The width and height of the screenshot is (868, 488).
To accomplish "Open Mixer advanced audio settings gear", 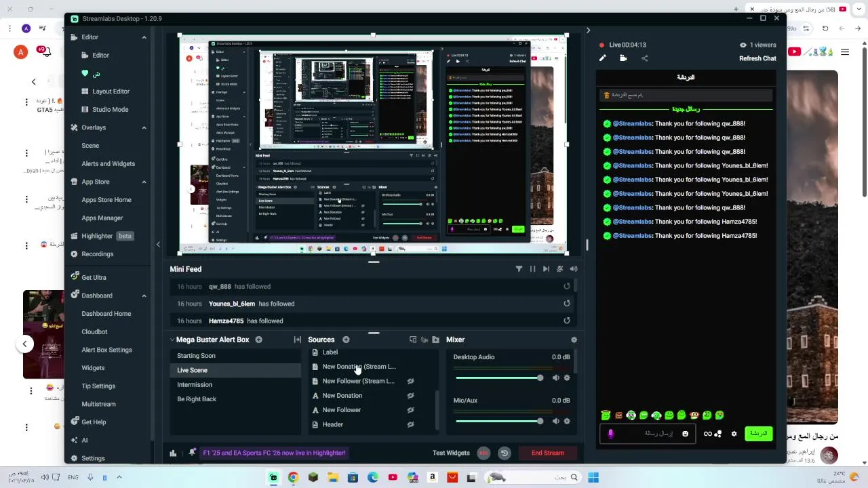I will tap(574, 340).
